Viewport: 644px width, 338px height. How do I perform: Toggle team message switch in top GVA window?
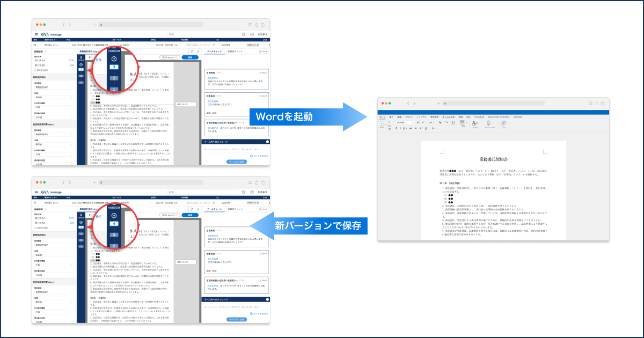pyautogui.click(x=267, y=142)
